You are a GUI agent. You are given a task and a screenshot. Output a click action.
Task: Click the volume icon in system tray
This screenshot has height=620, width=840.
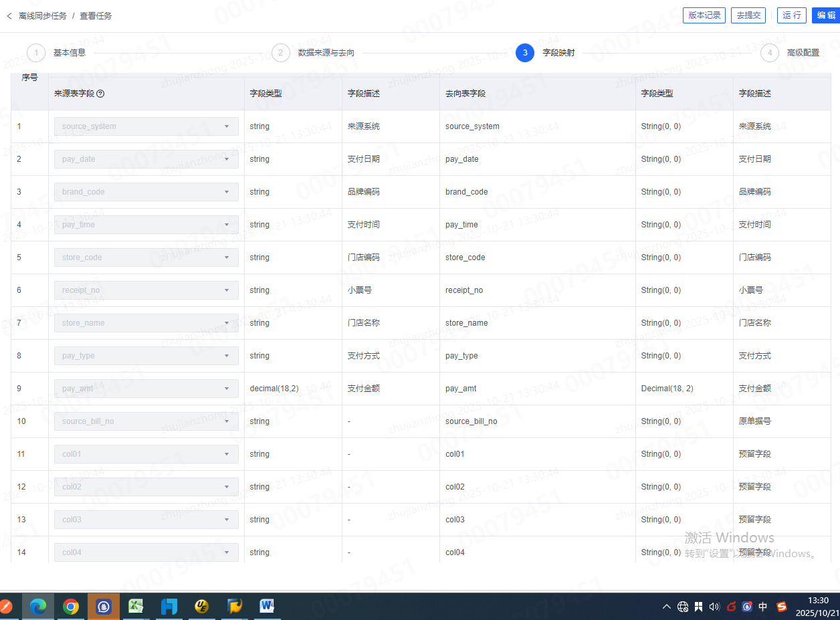(714, 607)
